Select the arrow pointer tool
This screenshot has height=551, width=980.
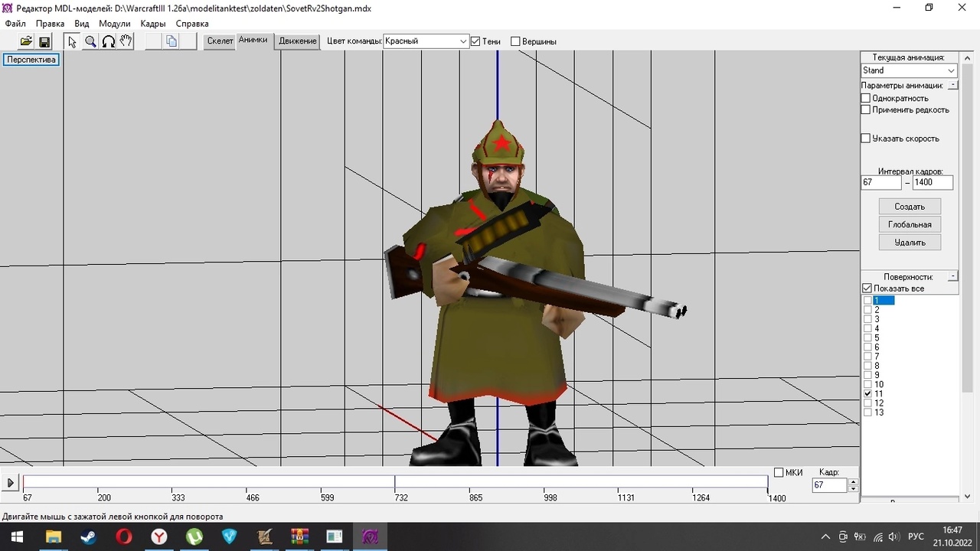tap(72, 41)
